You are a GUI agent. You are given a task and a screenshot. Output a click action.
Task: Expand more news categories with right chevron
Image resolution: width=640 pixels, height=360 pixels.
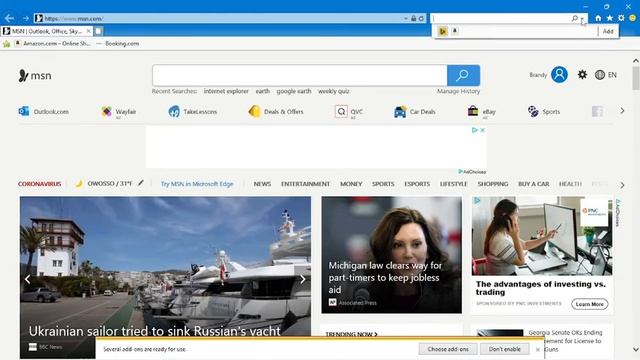point(622,185)
